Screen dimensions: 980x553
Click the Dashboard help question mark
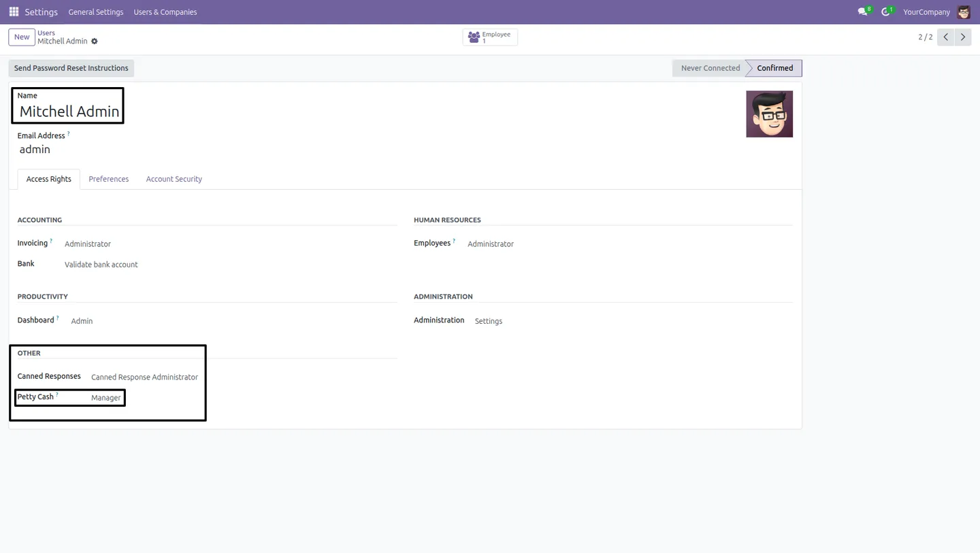[x=58, y=318]
